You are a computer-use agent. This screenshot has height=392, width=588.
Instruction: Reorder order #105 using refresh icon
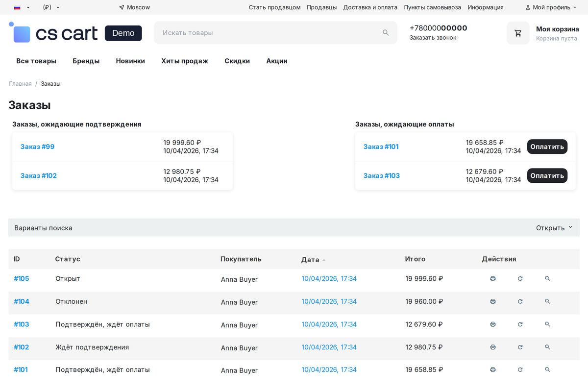(x=520, y=279)
